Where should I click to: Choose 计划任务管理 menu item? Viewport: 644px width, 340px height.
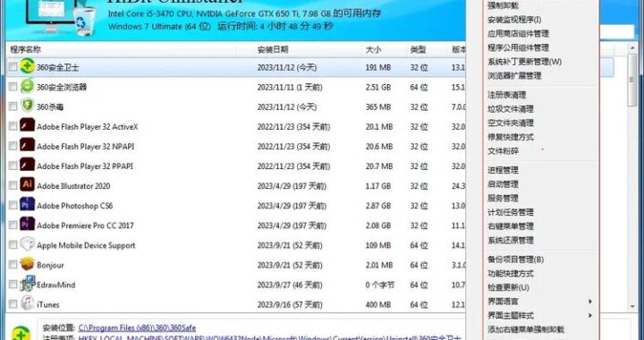(x=511, y=212)
